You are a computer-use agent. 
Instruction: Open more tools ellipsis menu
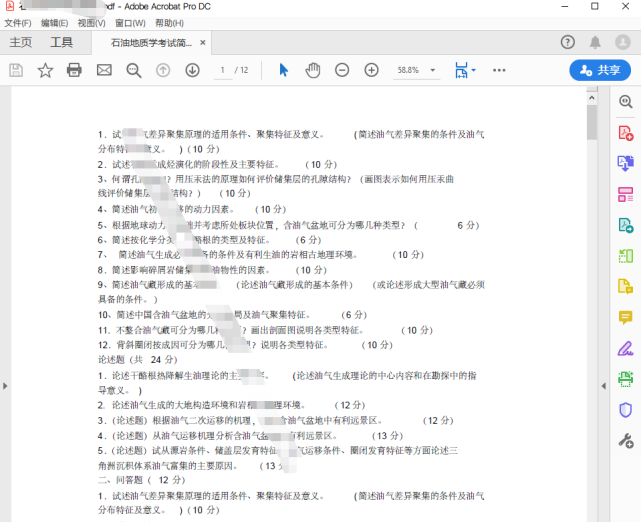tap(499, 70)
